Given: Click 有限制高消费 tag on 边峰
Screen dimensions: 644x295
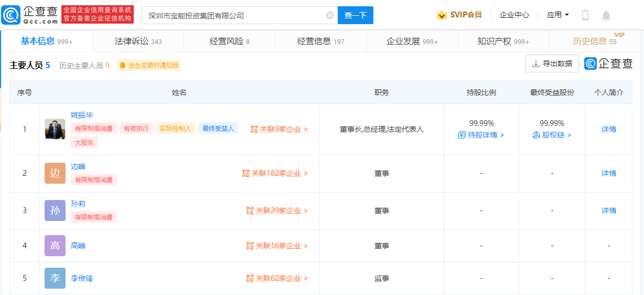Looking at the screenshot, I should pyautogui.click(x=94, y=180).
